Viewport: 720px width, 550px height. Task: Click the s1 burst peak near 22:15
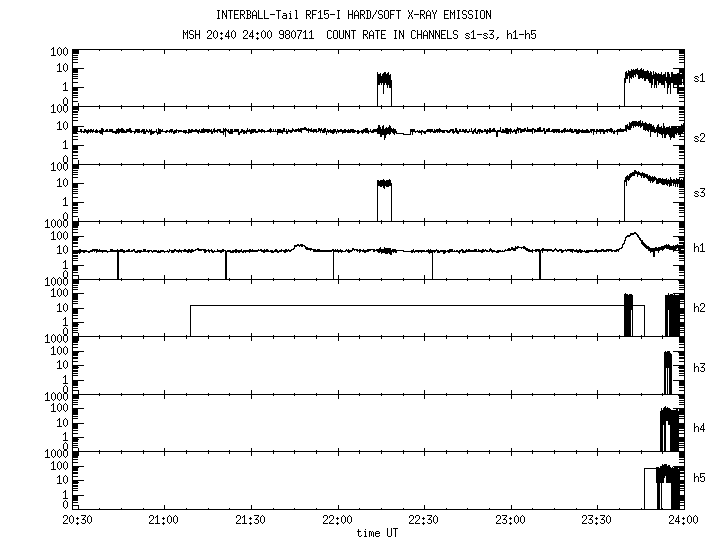[384, 79]
